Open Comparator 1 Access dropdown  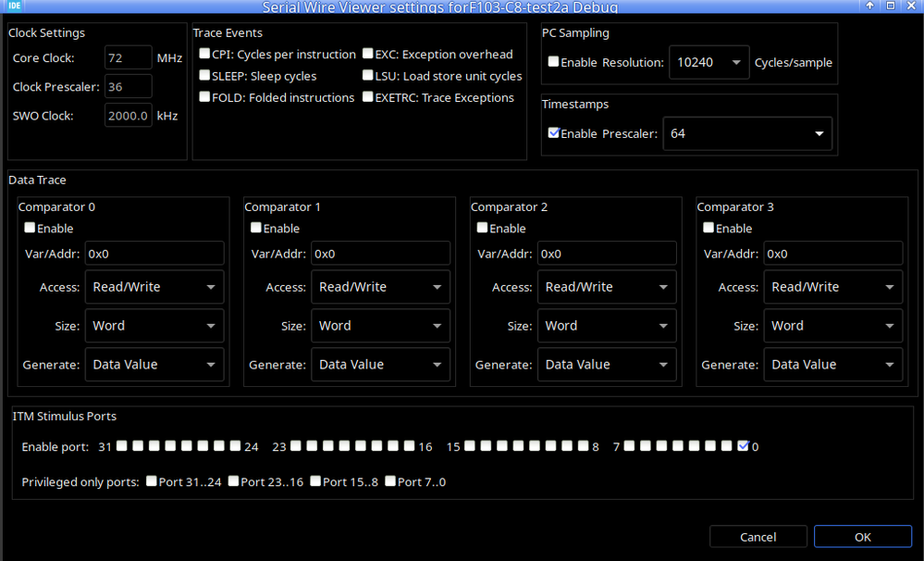(x=381, y=287)
